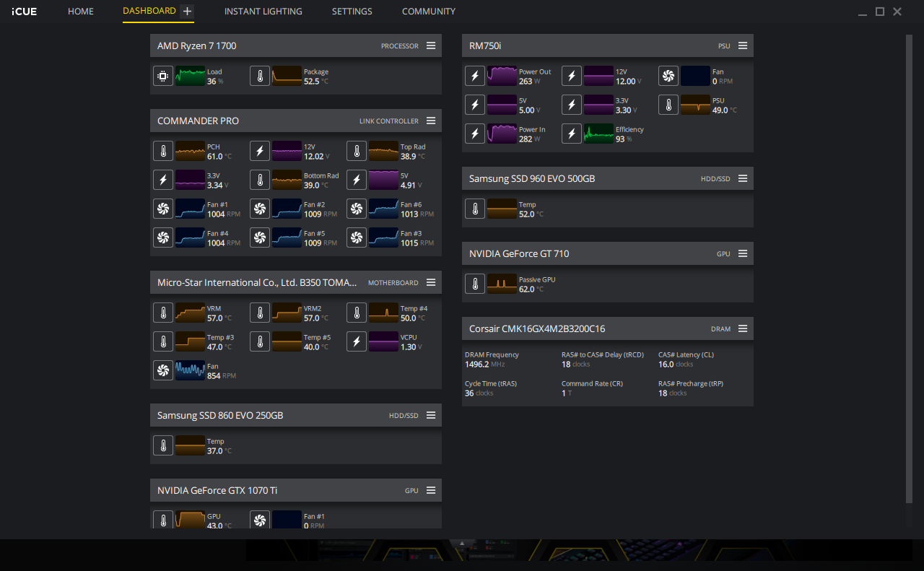The height and width of the screenshot is (571, 924).
Task: Click the Temp #5 thermometer icon
Action: (260, 341)
